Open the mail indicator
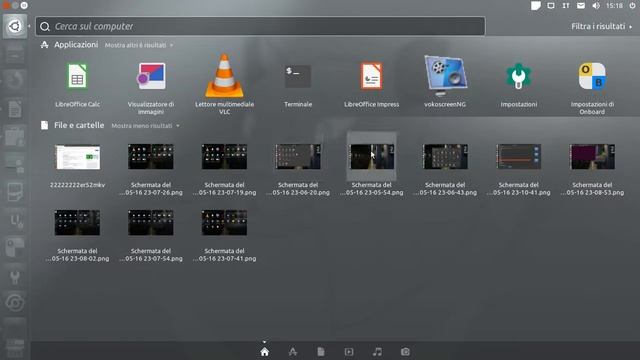 (x=581, y=6)
